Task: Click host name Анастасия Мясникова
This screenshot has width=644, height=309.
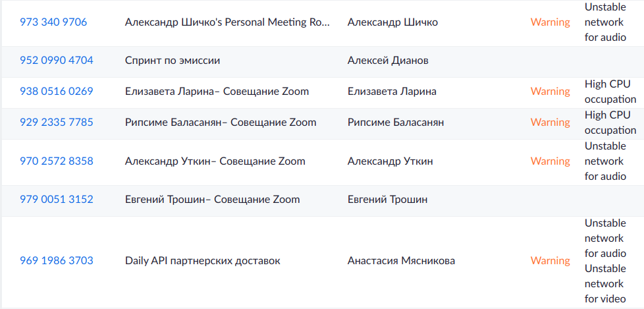Action: pyautogui.click(x=401, y=261)
